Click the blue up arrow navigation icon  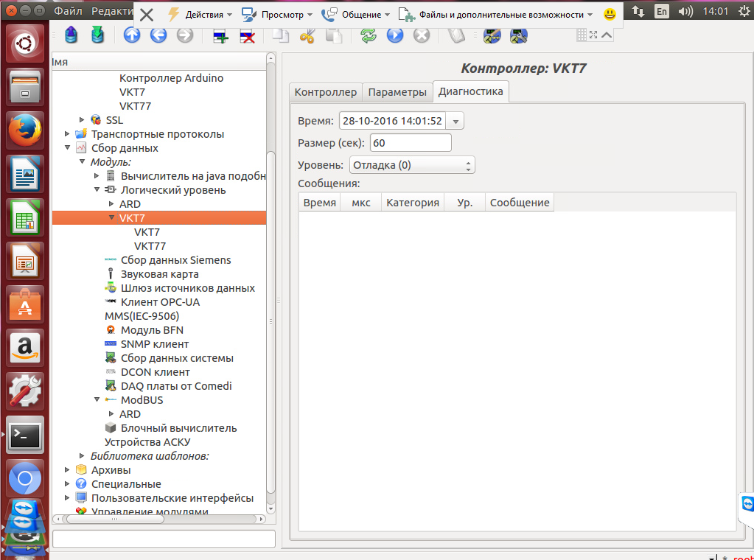132,35
